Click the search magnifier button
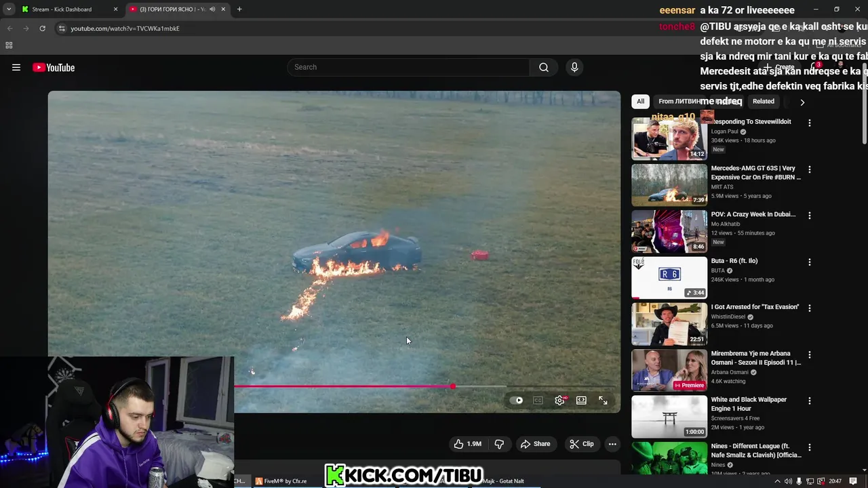The image size is (868, 488). tap(543, 67)
